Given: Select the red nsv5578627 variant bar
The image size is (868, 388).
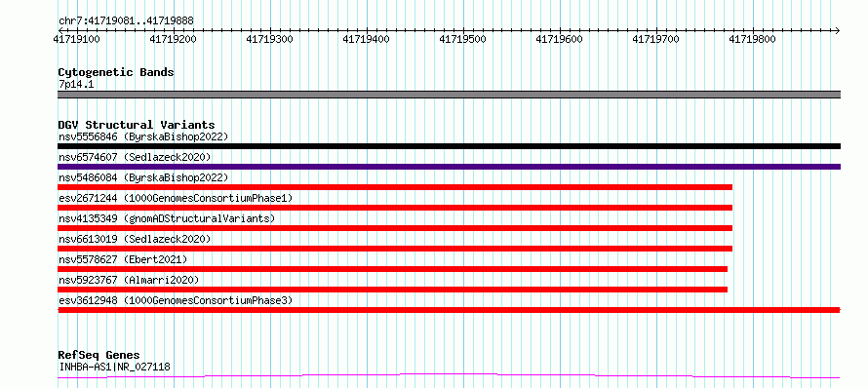Looking at the screenshot, I should [392, 269].
